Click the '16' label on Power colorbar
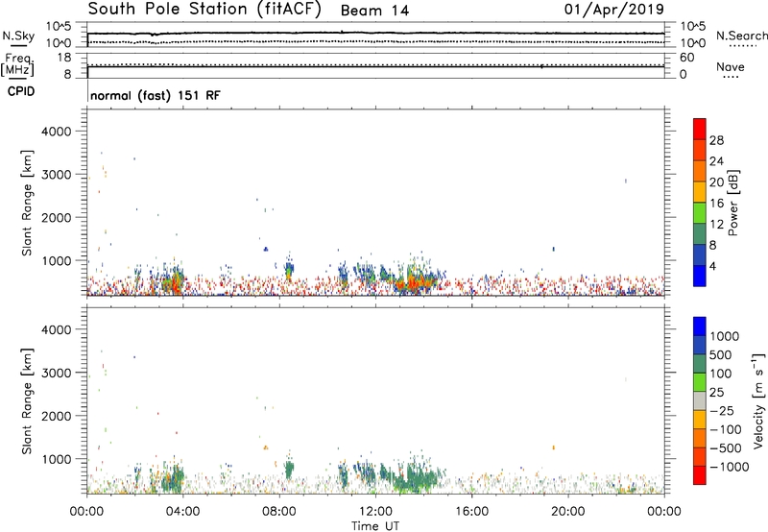This screenshot has height=532, width=768. [716, 204]
